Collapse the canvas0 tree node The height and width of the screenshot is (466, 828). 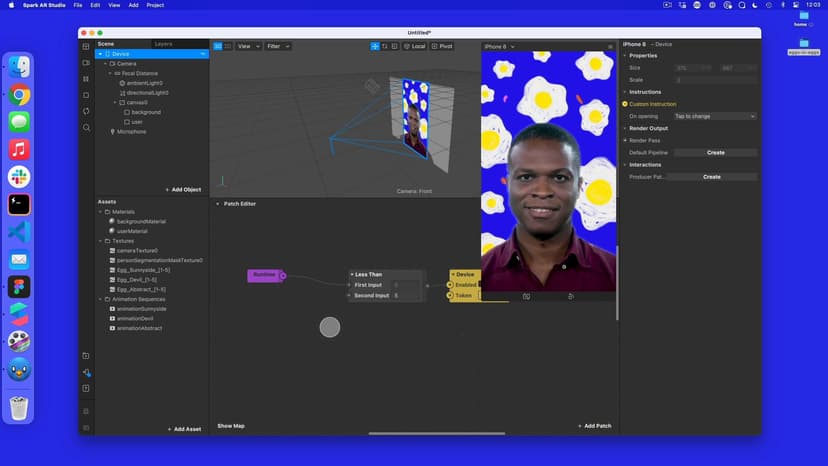pyautogui.click(x=115, y=102)
